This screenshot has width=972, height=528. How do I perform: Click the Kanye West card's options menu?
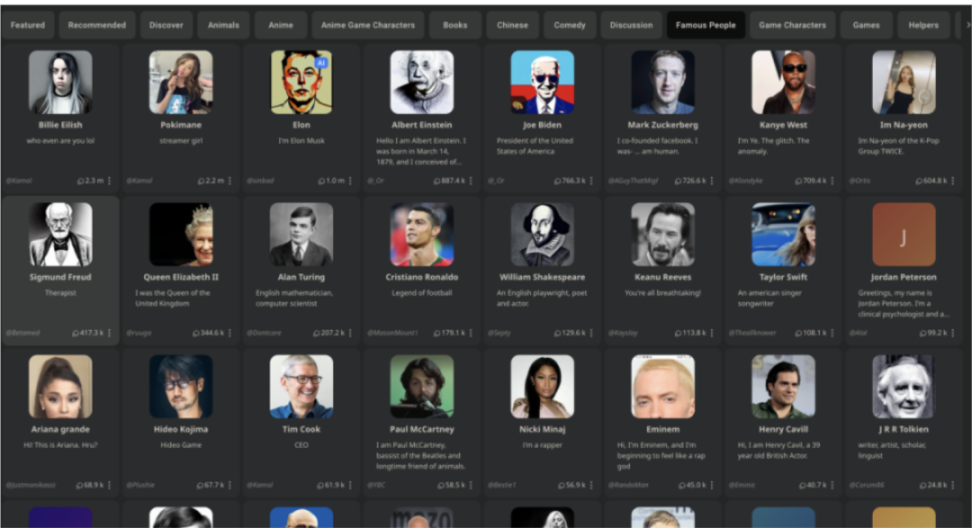click(x=832, y=181)
